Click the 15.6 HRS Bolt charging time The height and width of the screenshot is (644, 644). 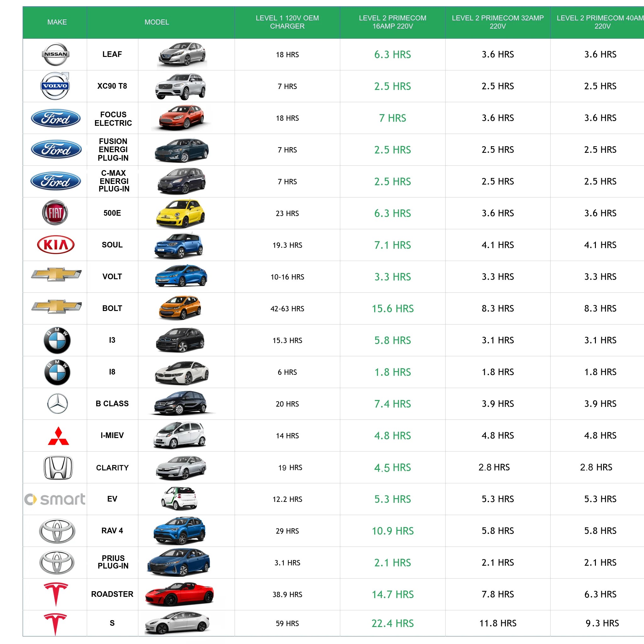[392, 309]
